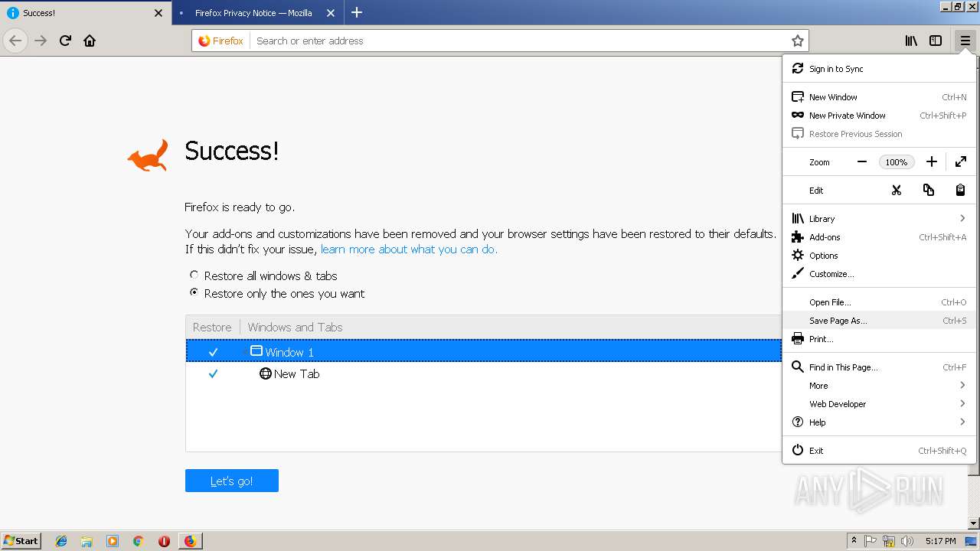Focus the Search or enter address field

coord(521,41)
